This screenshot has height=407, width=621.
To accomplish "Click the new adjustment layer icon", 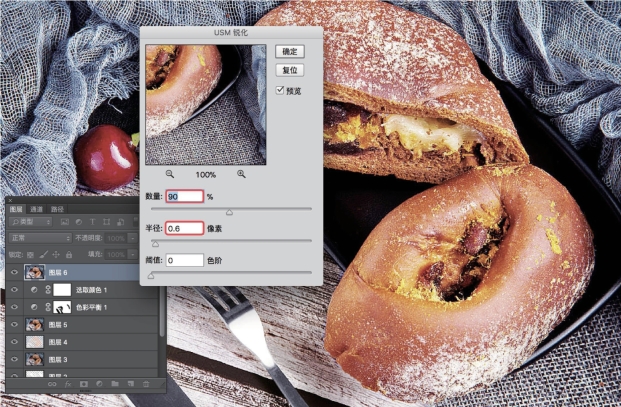I will pyautogui.click(x=99, y=384).
